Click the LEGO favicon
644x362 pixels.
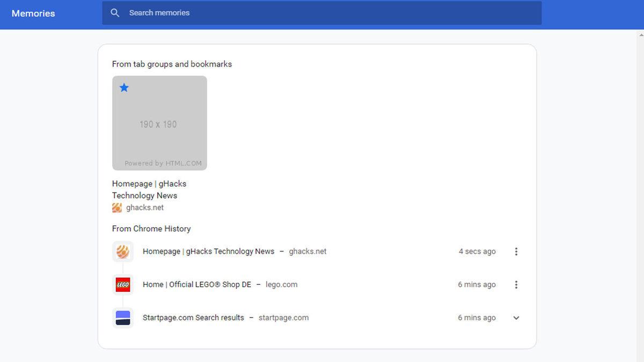(x=122, y=284)
